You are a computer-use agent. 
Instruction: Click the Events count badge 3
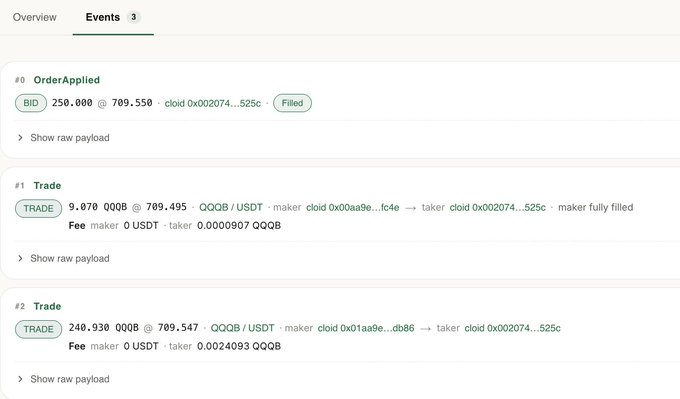(x=134, y=17)
